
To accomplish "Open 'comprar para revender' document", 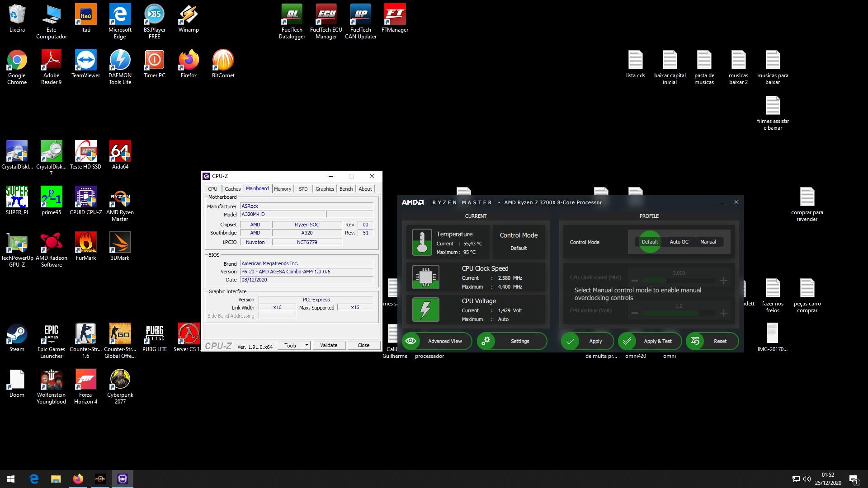I will tap(807, 204).
